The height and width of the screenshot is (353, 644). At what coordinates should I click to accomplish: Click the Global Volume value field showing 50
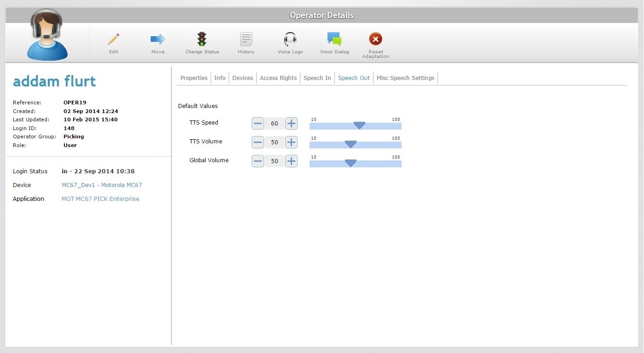pos(275,161)
